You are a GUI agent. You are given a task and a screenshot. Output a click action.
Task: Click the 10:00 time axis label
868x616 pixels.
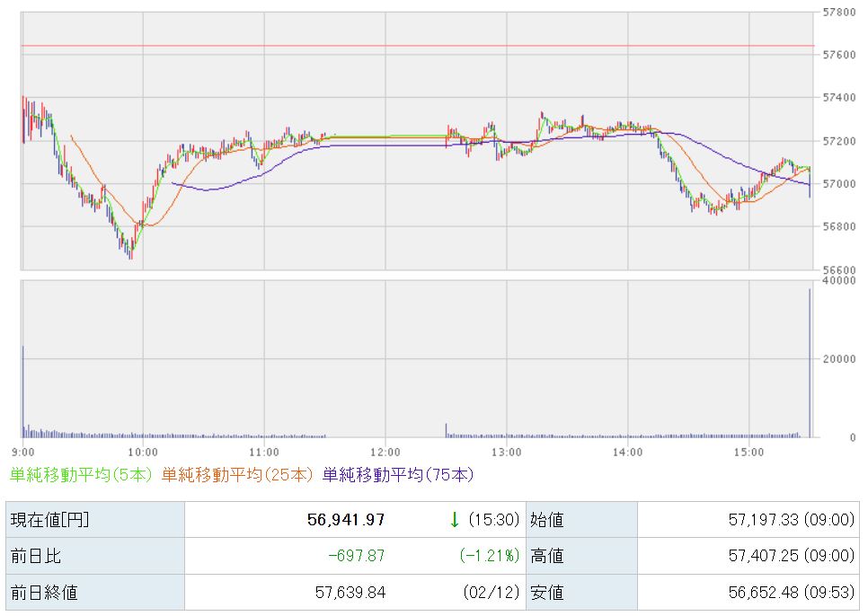(x=143, y=451)
